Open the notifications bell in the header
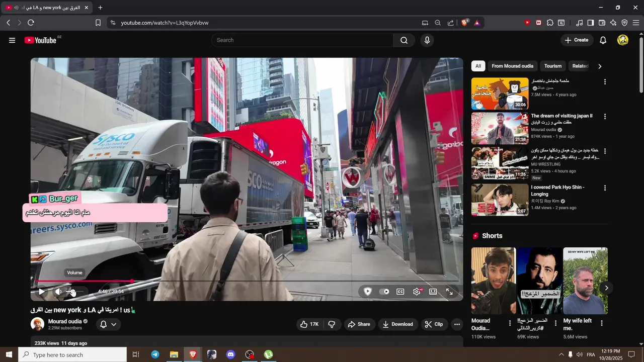644x362 pixels. 603,40
